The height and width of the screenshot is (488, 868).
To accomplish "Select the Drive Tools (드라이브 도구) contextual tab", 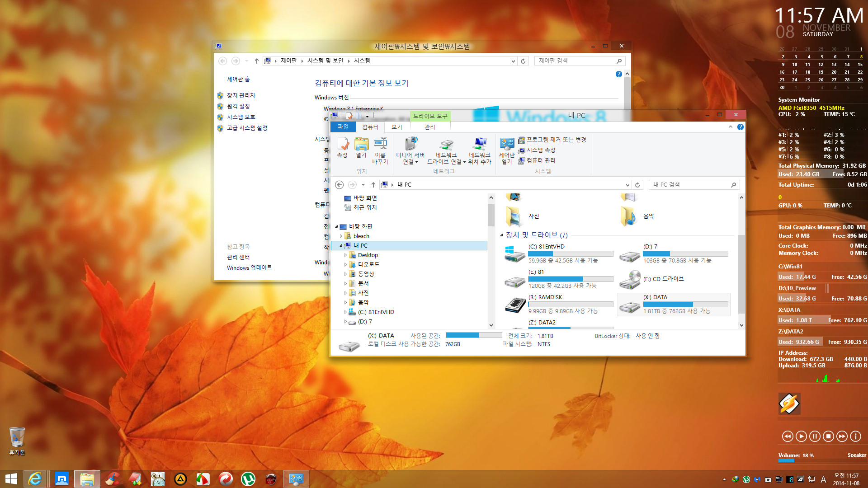I will 430,116.
